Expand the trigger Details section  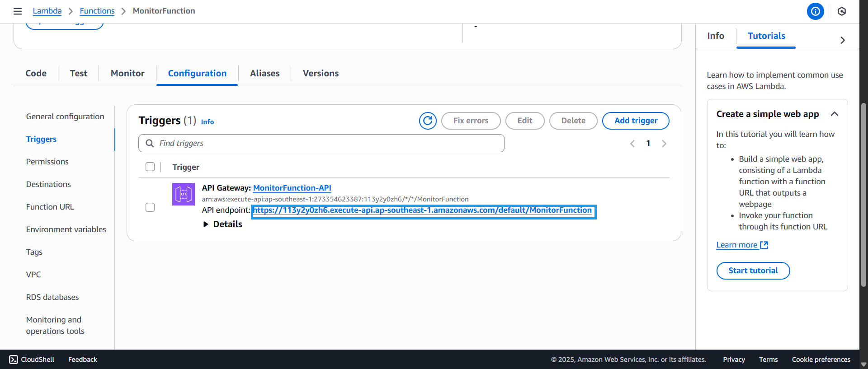click(x=206, y=224)
